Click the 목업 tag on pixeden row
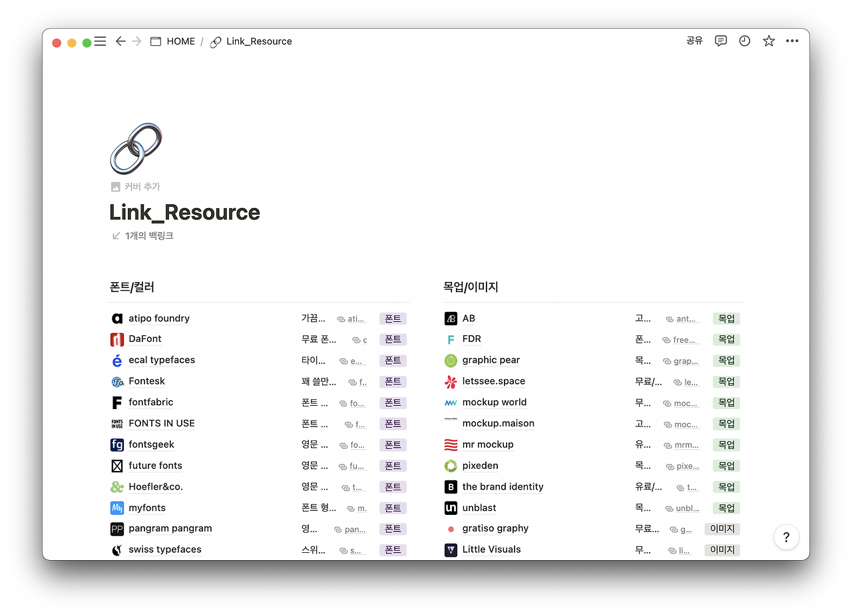852x616 pixels. pos(726,466)
